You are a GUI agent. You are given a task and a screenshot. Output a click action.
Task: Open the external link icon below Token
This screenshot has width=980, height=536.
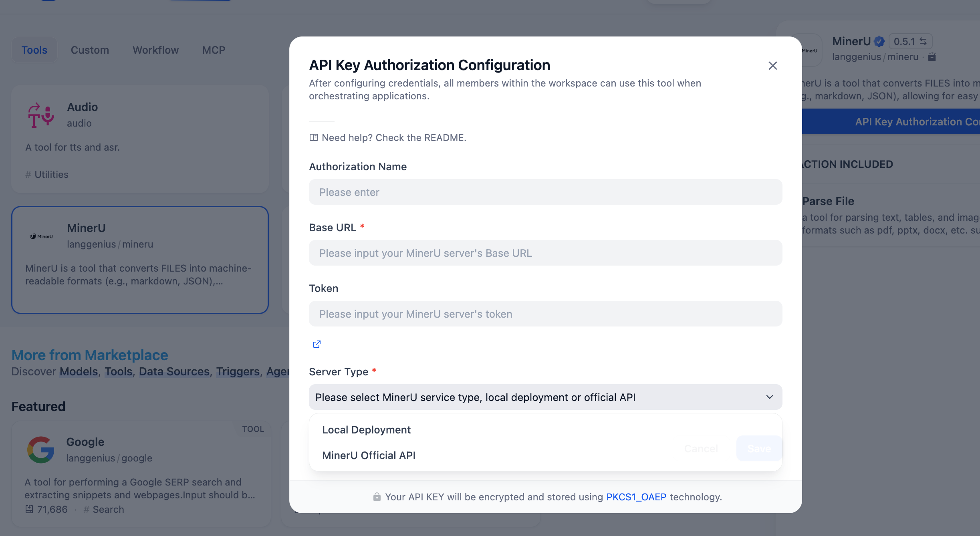[x=317, y=344]
